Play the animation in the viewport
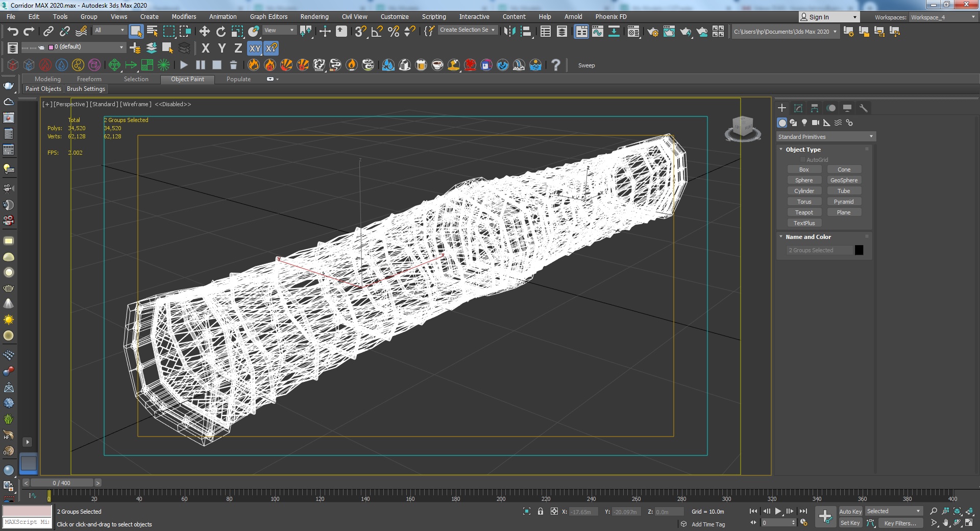Viewport: 980px width, 531px height. click(778, 511)
